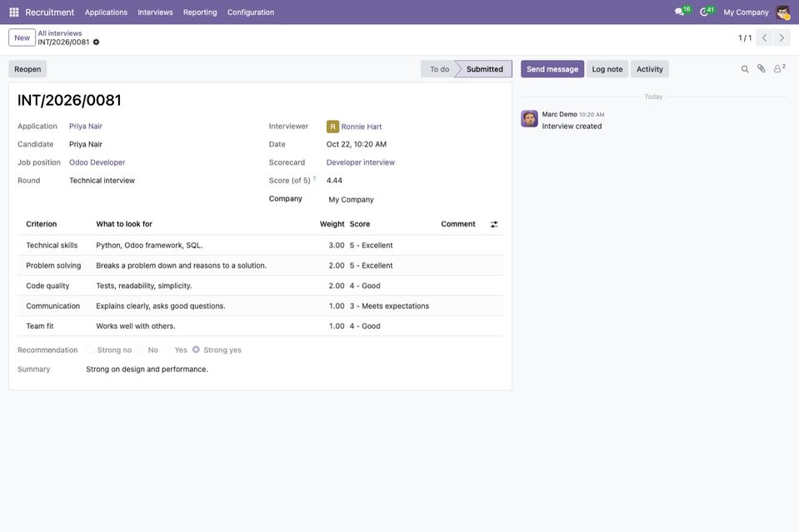Click the Log note button

[607, 69]
